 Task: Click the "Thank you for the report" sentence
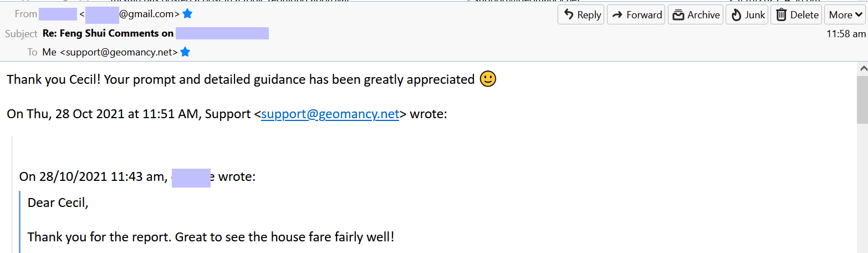point(211,237)
